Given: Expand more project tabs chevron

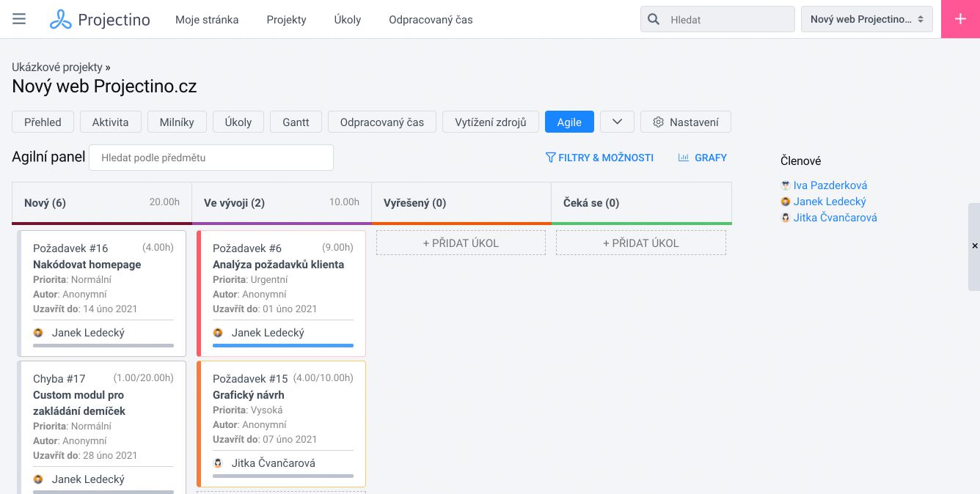Looking at the screenshot, I should coord(617,122).
